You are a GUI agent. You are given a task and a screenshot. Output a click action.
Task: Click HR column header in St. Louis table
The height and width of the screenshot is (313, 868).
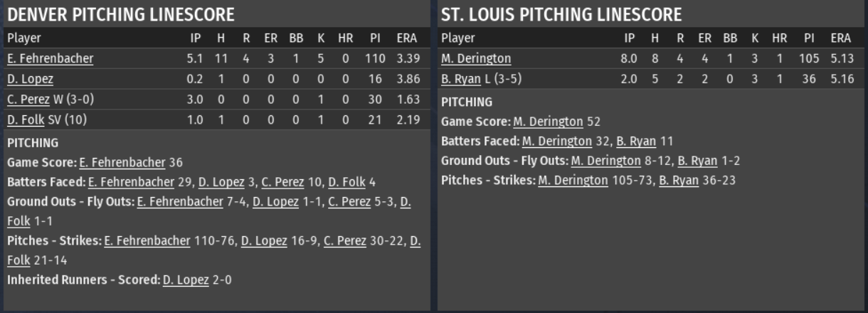coord(780,38)
